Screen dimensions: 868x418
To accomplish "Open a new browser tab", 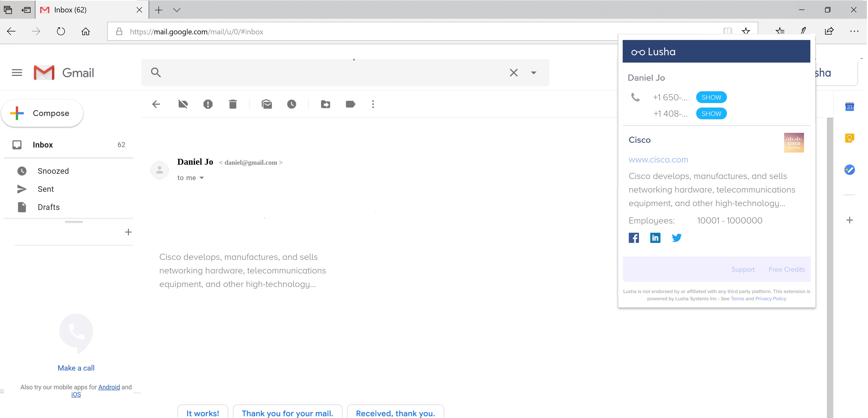I will pos(159,10).
